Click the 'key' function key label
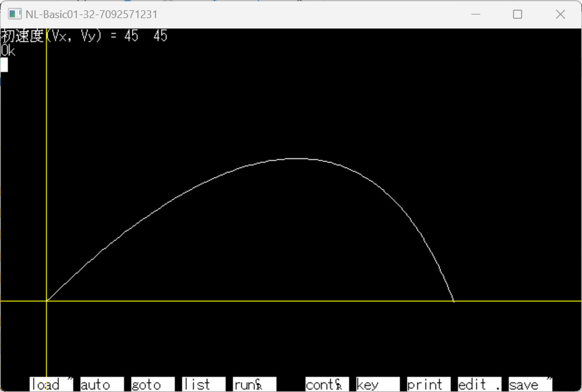This screenshot has height=392, width=582. [378, 384]
